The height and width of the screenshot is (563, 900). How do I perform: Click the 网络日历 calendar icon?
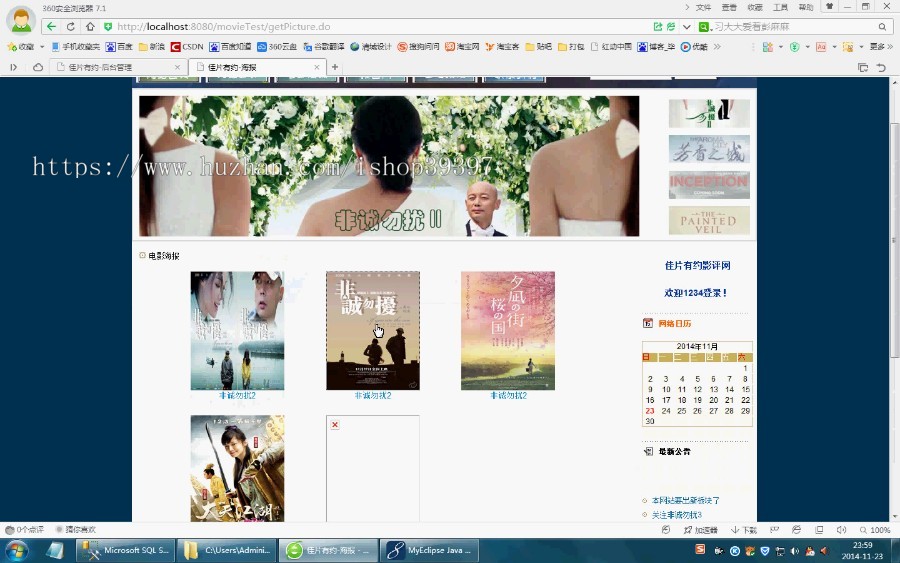[x=648, y=323]
